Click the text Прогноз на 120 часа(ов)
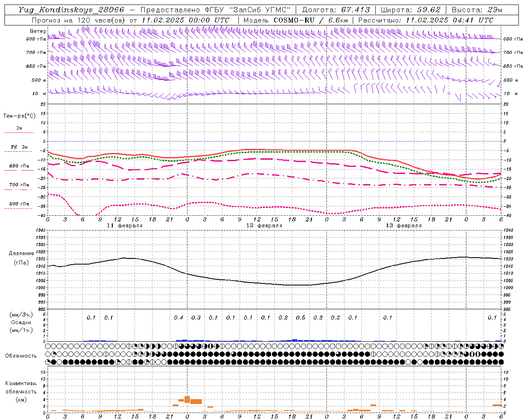This screenshot has height=420, width=525. 79,20
